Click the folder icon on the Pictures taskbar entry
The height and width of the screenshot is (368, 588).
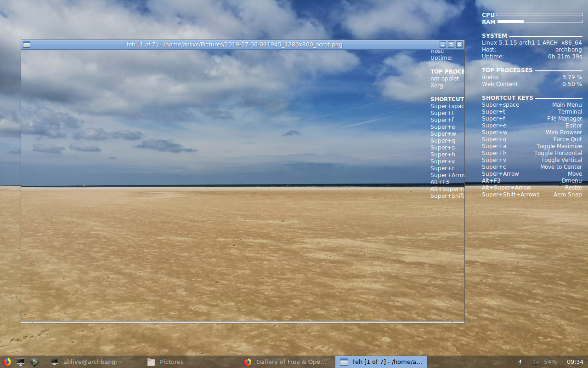tap(151, 362)
